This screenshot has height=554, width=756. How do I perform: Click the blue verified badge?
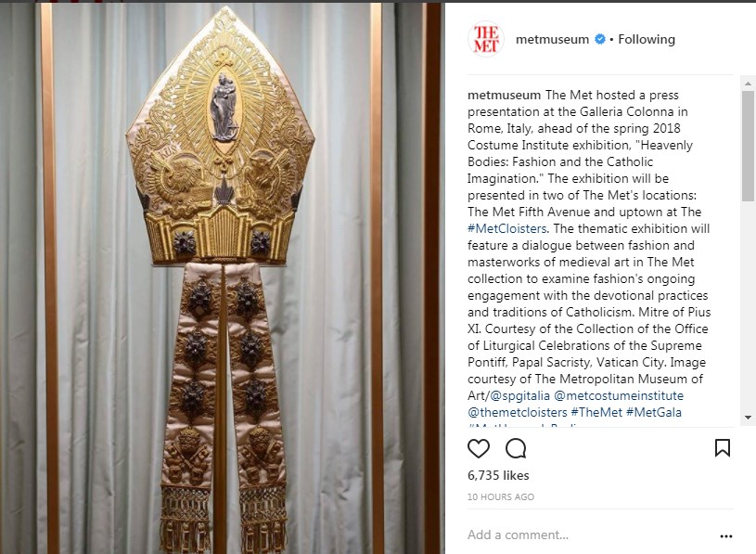point(600,39)
